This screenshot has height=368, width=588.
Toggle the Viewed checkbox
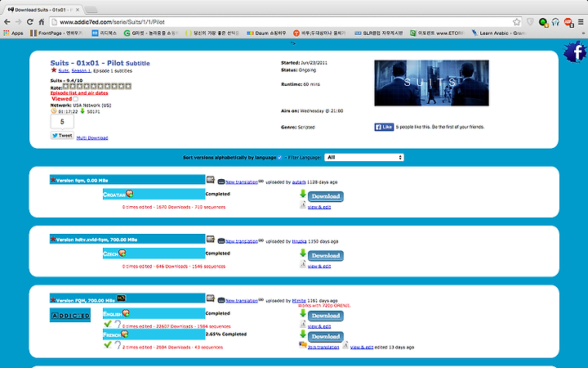click(75, 99)
